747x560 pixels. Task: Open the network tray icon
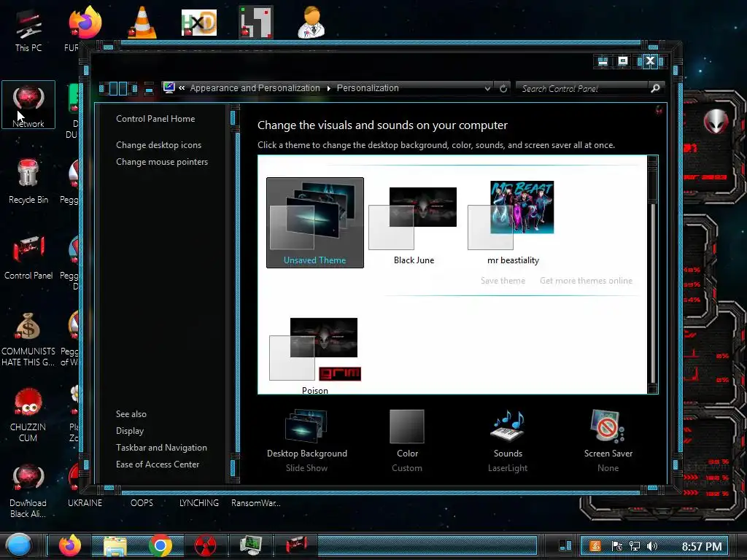(634, 546)
